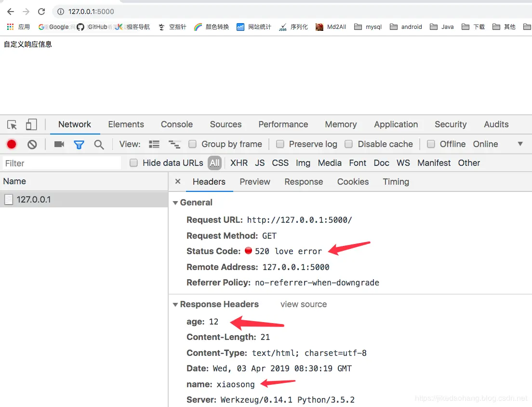The width and height of the screenshot is (532, 407).
Task: Check the Offline checkbox
Action: pos(431,144)
